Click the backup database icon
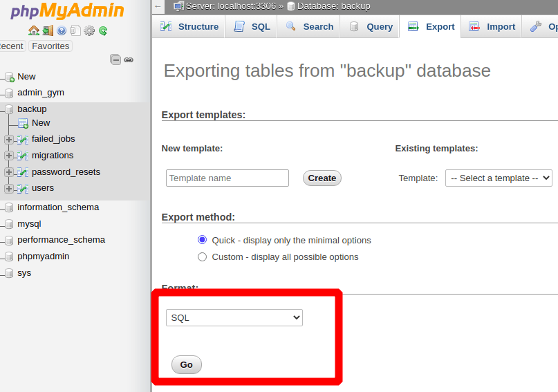558x392 pixels. pos(9,109)
